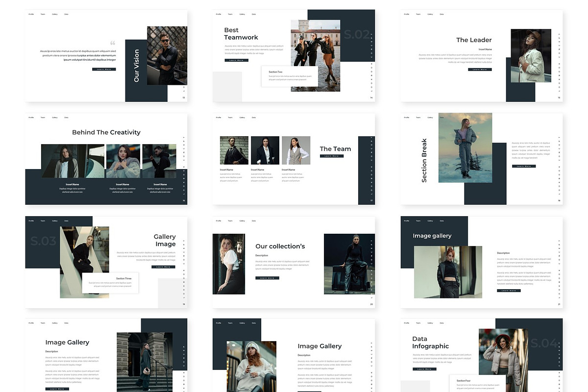Screen dimensions: 588x392
Task: Click the S.03 section number
Action: coord(43,241)
